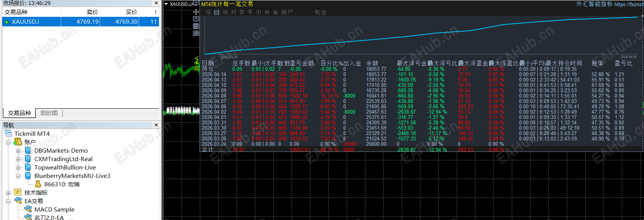Click the user icon of account 866310

38,184
